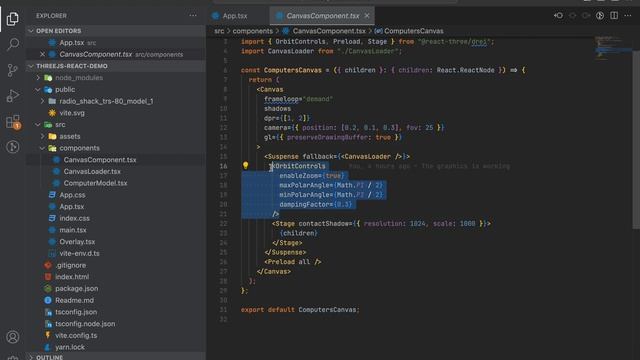Open vite.svg in the public folder

pos(72,113)
